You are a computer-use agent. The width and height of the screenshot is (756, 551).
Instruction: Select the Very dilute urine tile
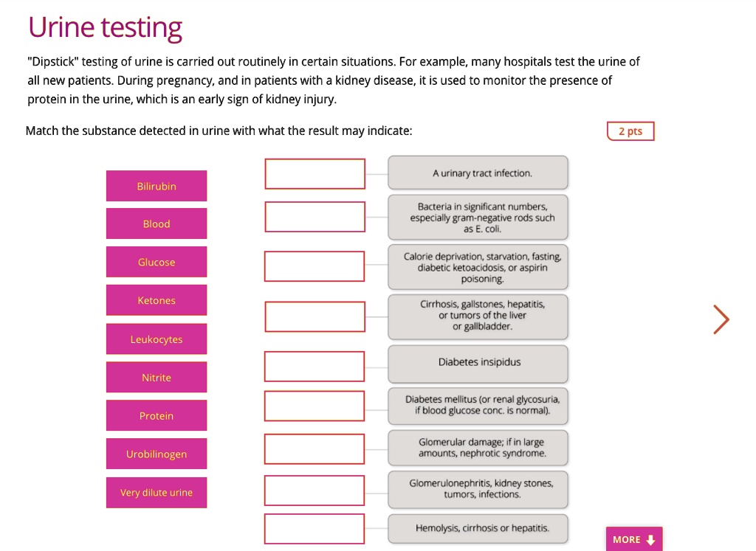point(156,492)
